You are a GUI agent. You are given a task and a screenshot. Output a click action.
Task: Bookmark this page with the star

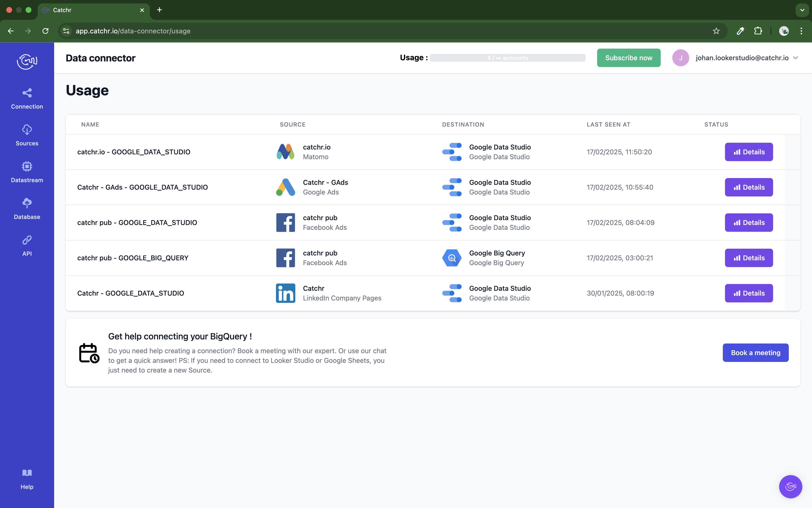point(716,31)
